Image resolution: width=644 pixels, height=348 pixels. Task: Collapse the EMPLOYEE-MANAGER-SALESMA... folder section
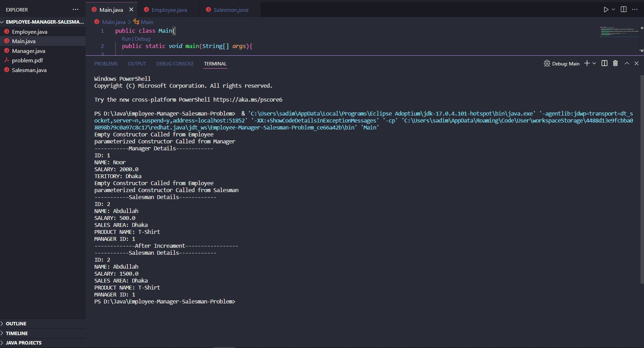tap(43, 22)
